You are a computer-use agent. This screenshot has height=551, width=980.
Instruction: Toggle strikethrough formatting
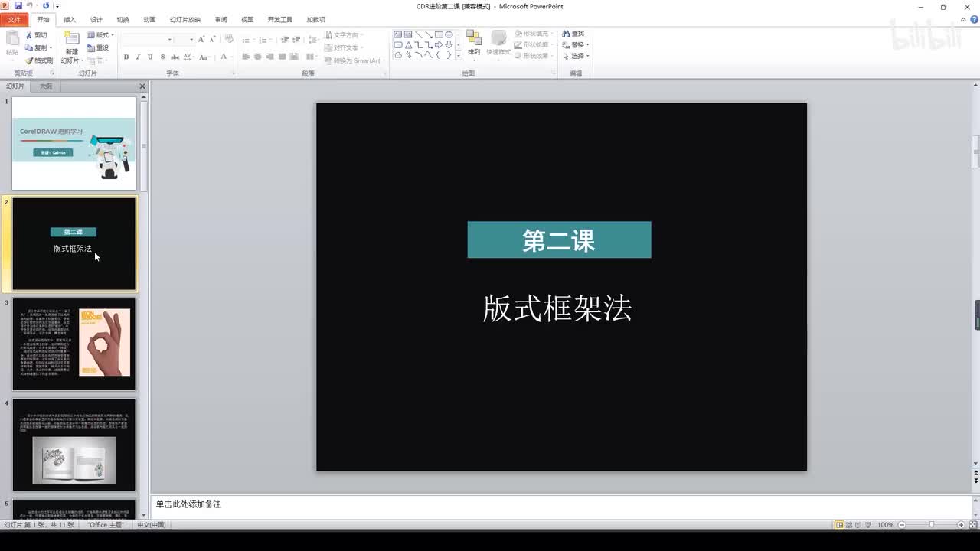coord(175,57)
